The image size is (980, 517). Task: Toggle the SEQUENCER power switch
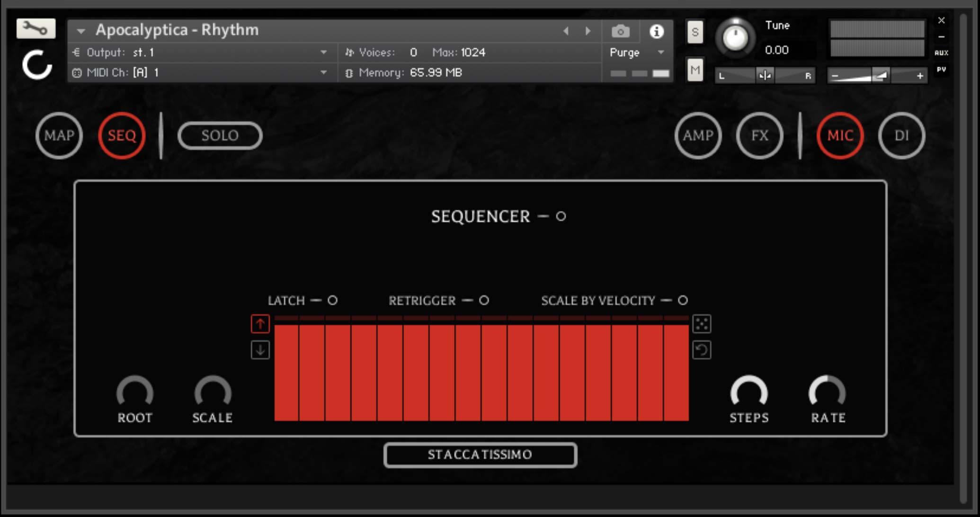coord(561,216)
